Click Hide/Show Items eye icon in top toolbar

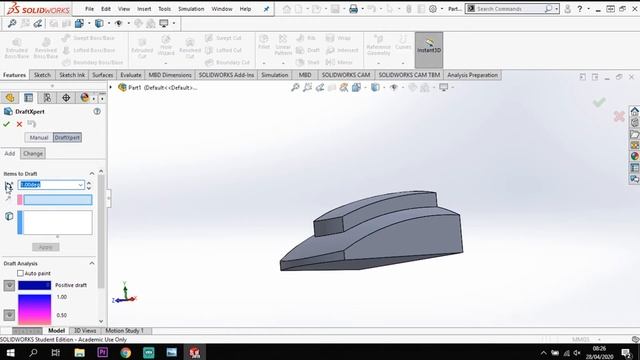[x=119, y=24]
